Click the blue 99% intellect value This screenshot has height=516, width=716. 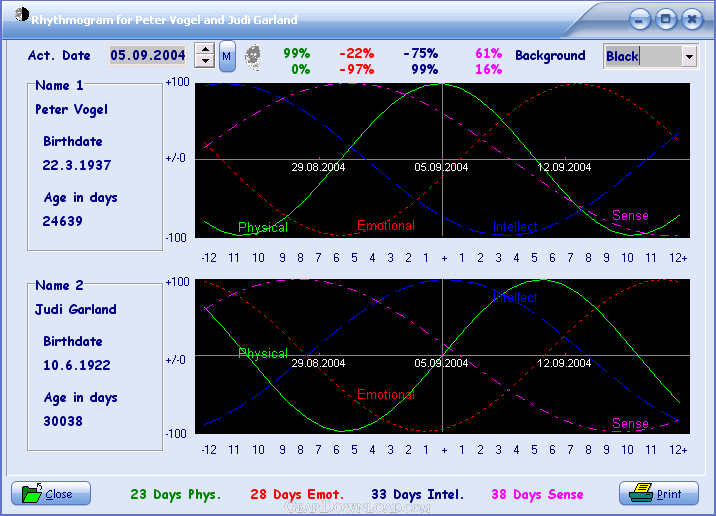pos(425,70)
